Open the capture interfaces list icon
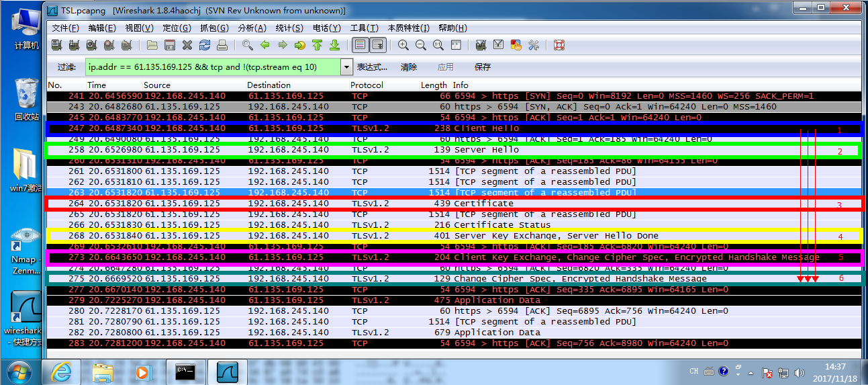The width and height of the screenshot is (868, 385). (x=57, y=45)
